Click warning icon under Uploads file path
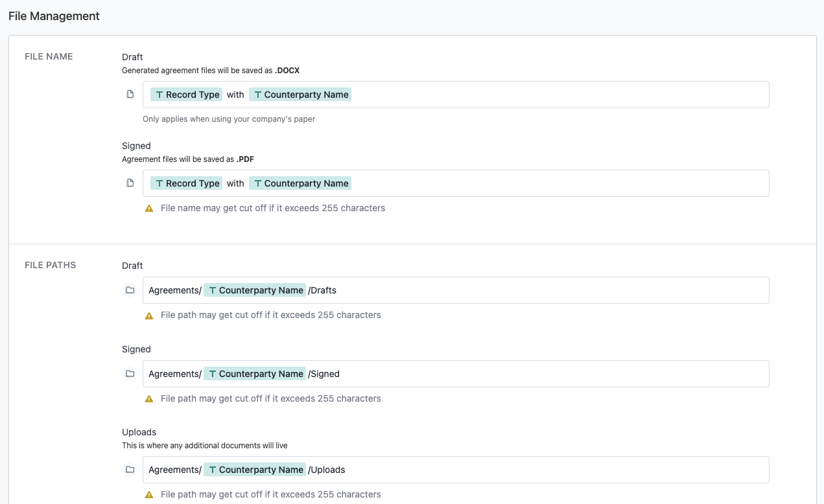This screenshot has height=504, width=824. (x=149, y=495)
